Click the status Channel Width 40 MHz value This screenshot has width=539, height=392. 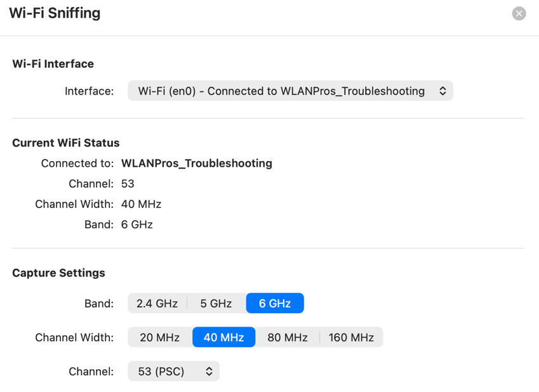141,204
